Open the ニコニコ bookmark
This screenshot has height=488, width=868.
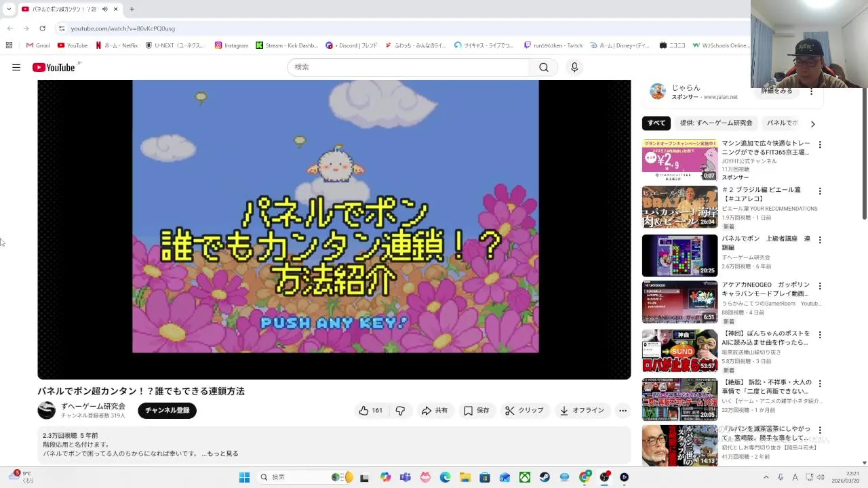tap(672, 45)
